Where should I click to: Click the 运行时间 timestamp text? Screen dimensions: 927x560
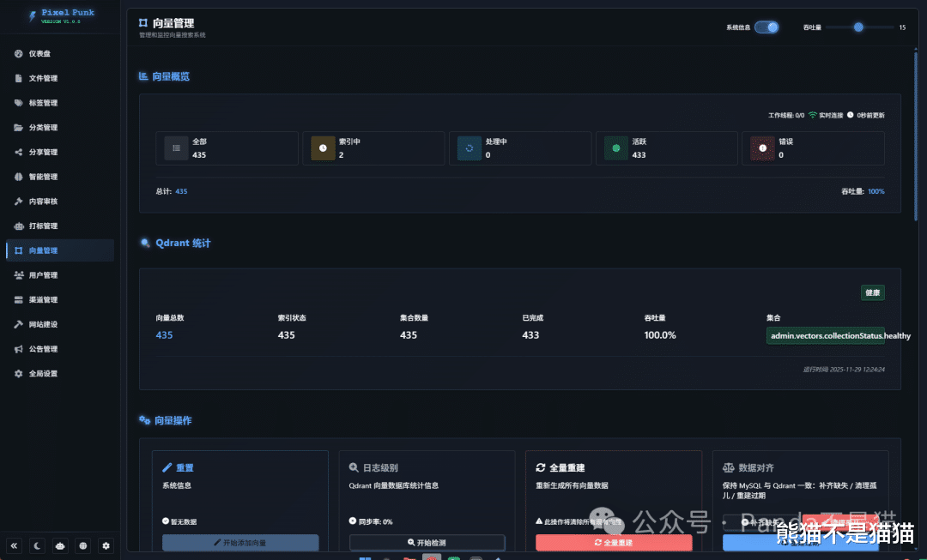tap(844, 370)
